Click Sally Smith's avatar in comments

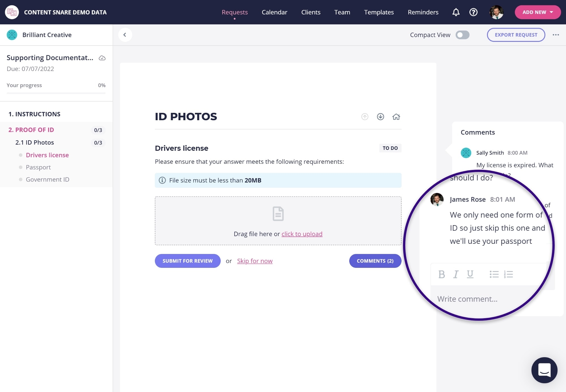tap(466, 153)
